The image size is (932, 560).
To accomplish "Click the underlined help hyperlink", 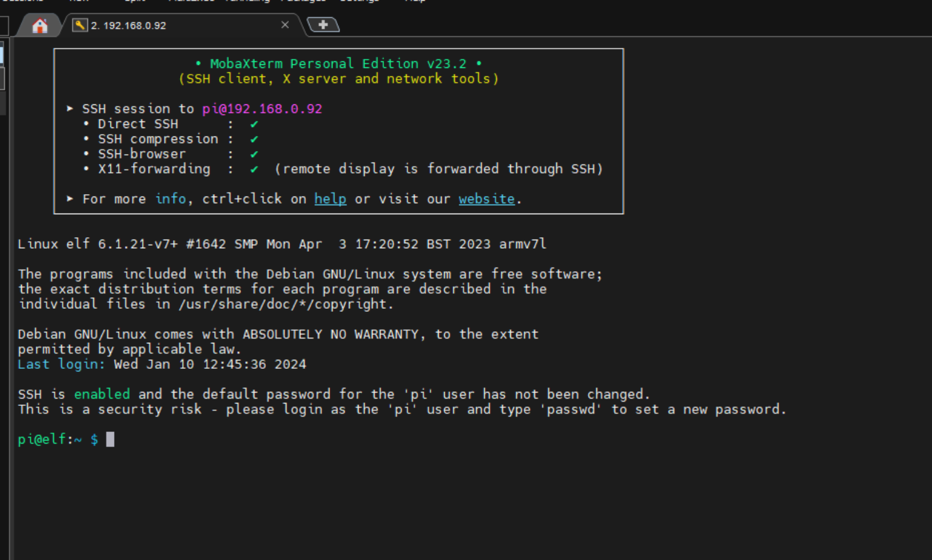I will (x=330, y=198).
